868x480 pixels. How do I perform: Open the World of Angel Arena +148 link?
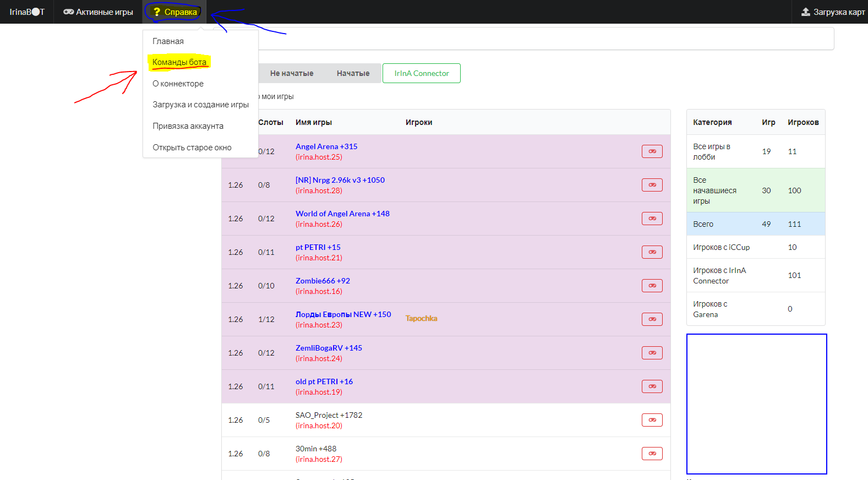tap(342, 214)
